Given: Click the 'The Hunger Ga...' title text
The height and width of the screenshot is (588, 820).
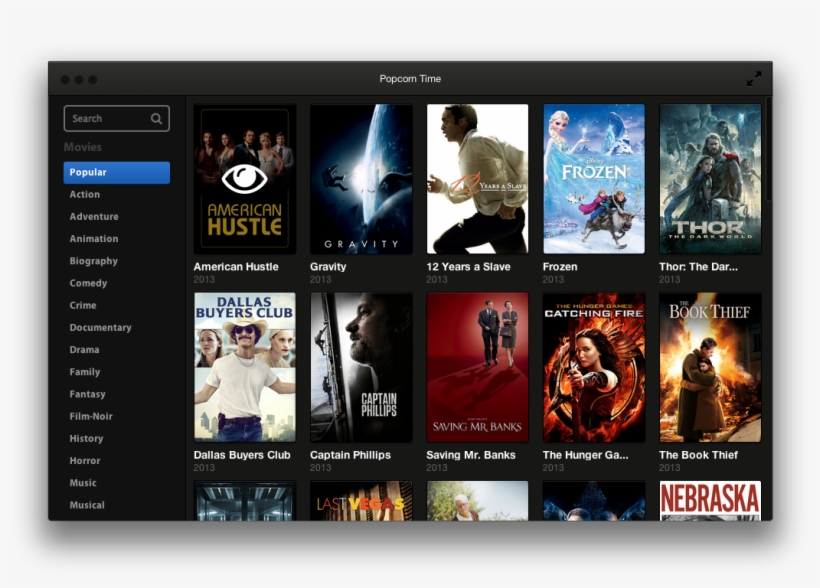Looking at the screenshot, I should click(x=586, y=455).
